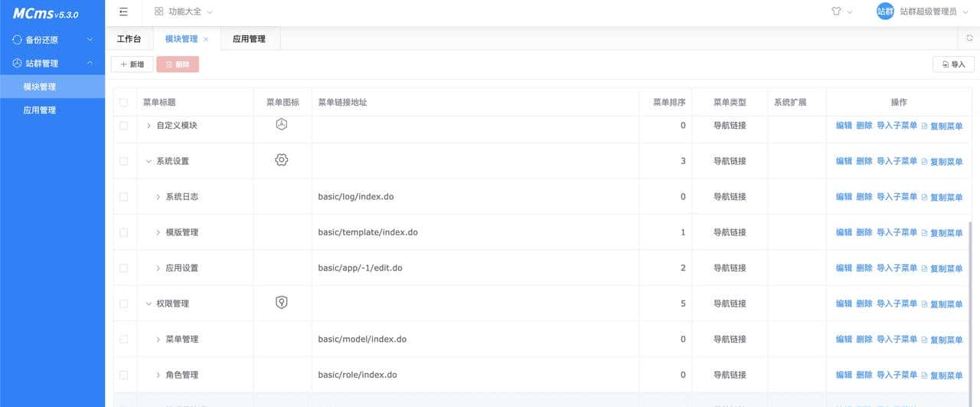Image resolution: width=980 pixels, height=407 pixels.
Task: Click the 站群管理 sidebar icon
Action: click(18, 63)
